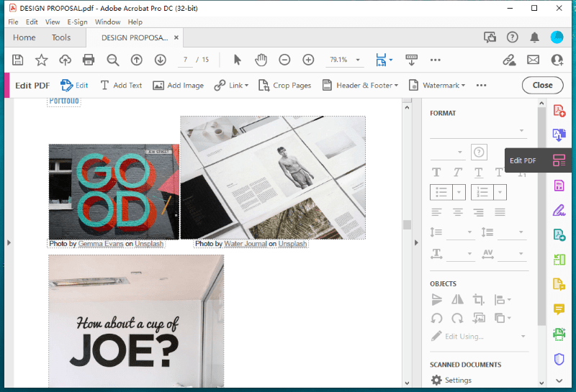
Task: Click the add people share icon
Action: click(x=557, y=60)
